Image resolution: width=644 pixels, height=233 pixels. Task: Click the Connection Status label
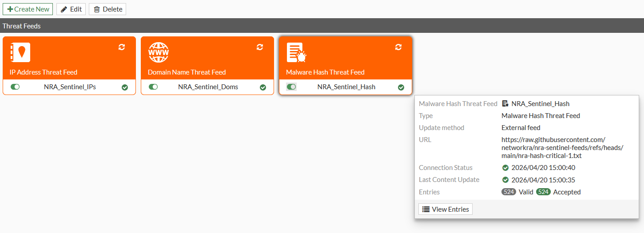tap(445, 168)
